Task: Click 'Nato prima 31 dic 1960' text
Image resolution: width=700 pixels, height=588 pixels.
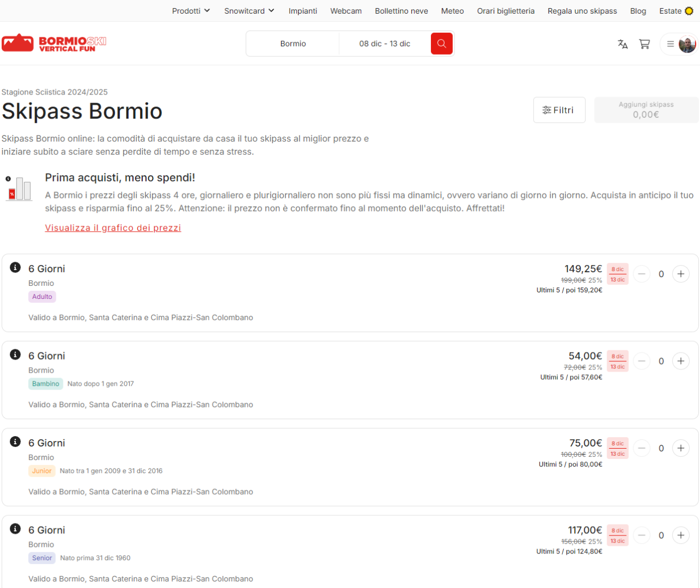Action: (x=95, y=558)
